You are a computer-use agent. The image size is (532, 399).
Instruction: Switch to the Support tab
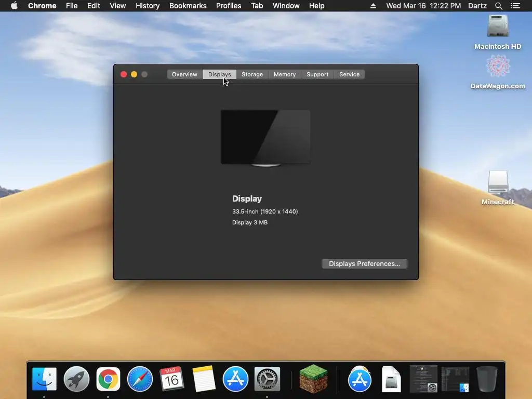(x=317, y=74)
